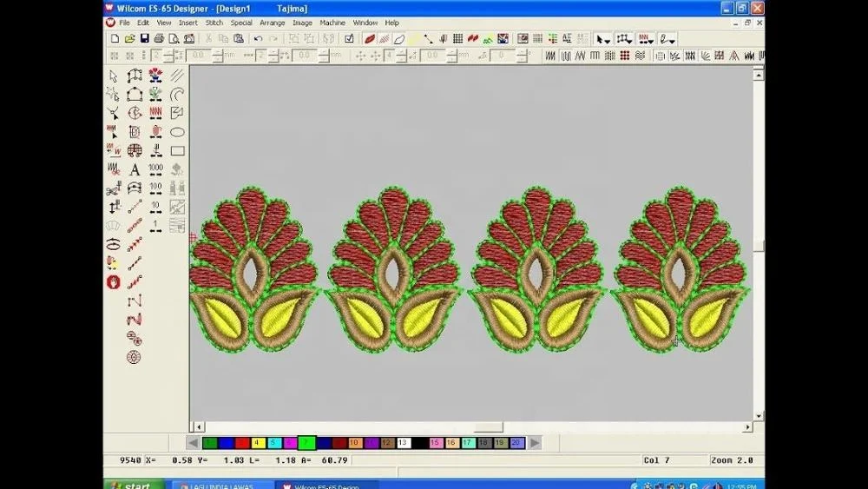Select orange color swatch 10

[x=355, y=442]
